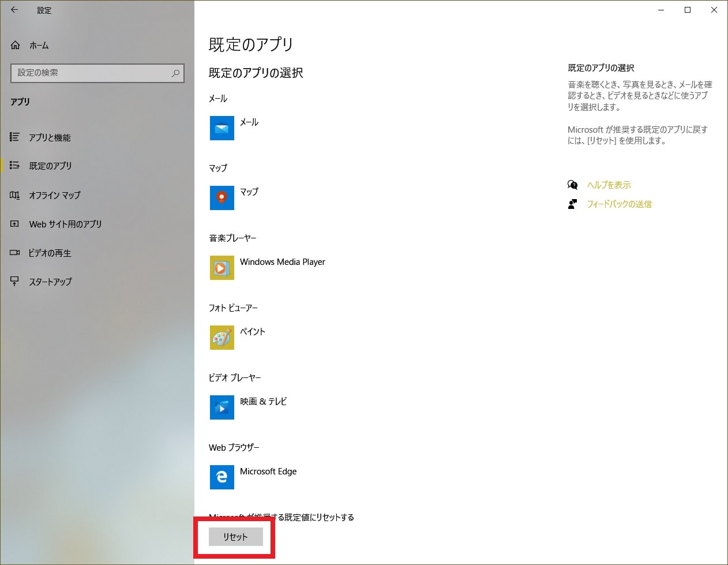Maximize the 設定 window

coord(688,10)
